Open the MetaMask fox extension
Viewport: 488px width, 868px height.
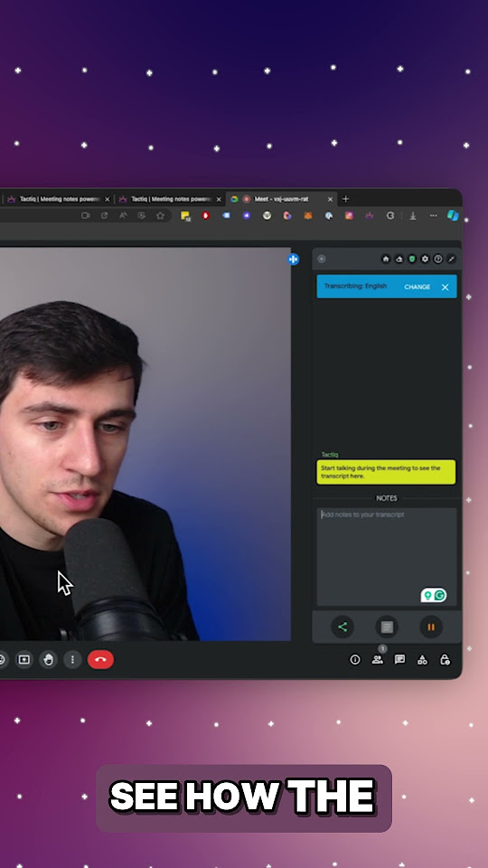[x=308, y=216]
